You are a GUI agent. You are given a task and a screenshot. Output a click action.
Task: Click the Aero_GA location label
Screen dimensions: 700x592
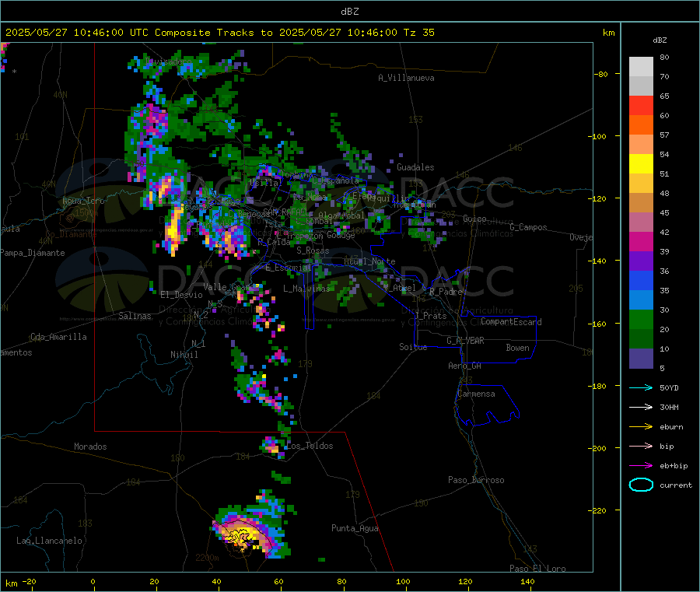[x=465, y=366]
